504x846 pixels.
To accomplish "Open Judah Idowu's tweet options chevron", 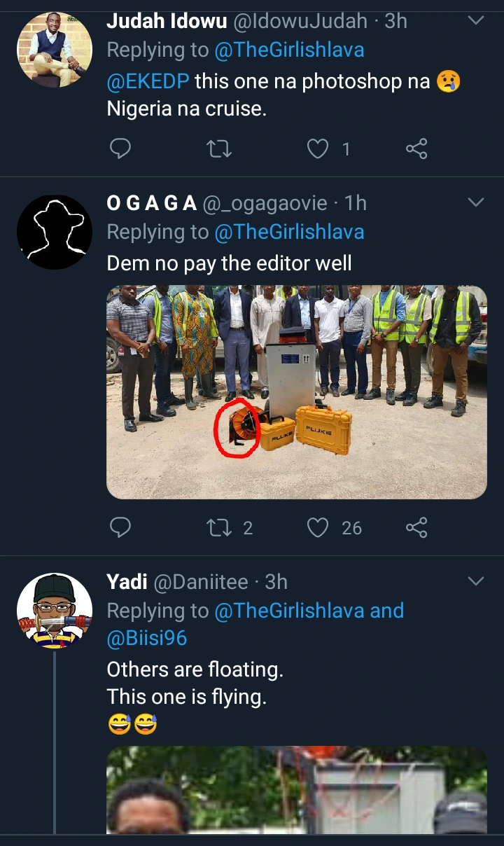I will click(475, 21).
